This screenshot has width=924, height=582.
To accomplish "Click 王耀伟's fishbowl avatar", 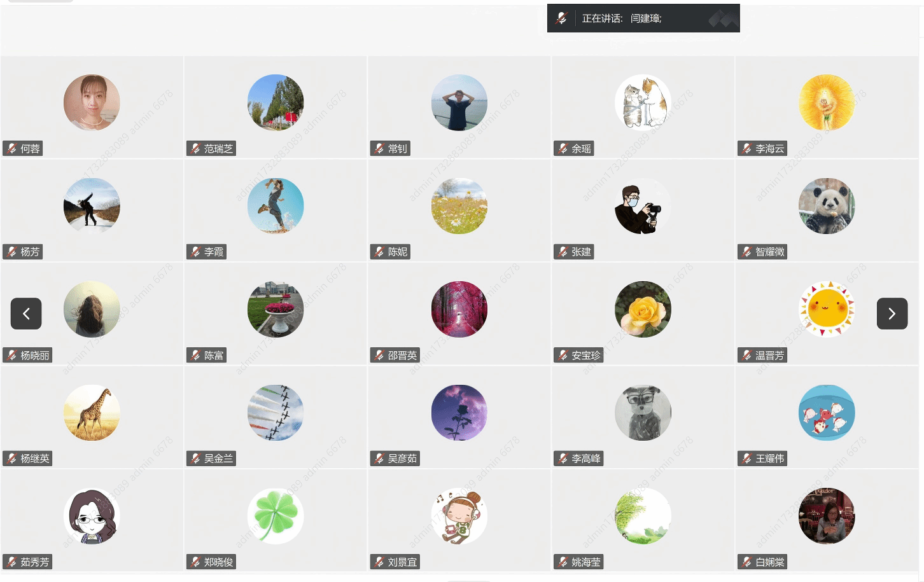I will coord(827,413).
